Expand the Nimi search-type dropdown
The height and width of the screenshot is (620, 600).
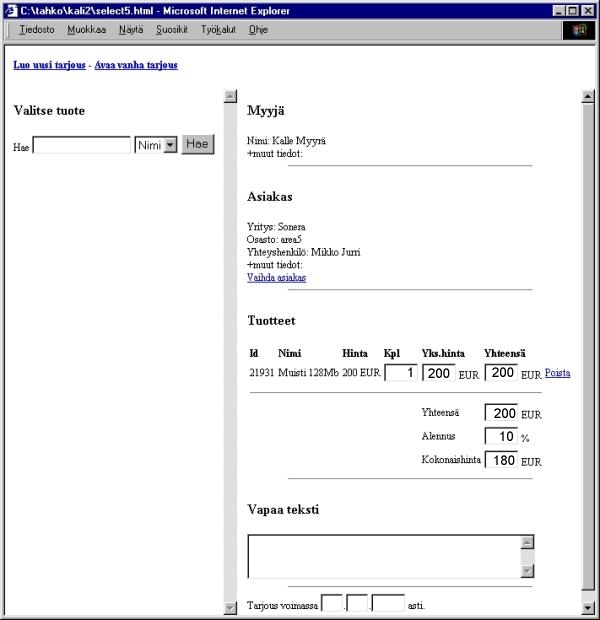pyautogui.click(x=170, y=145)
